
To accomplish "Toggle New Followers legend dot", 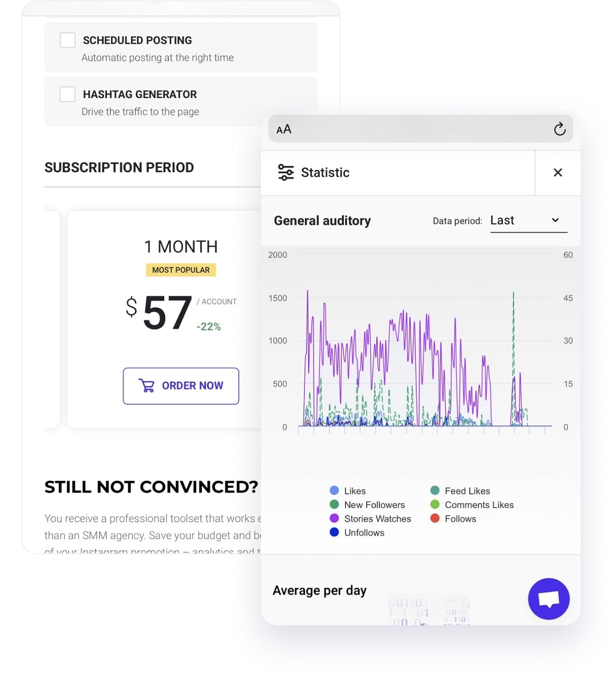I will (x=335, y=505).
